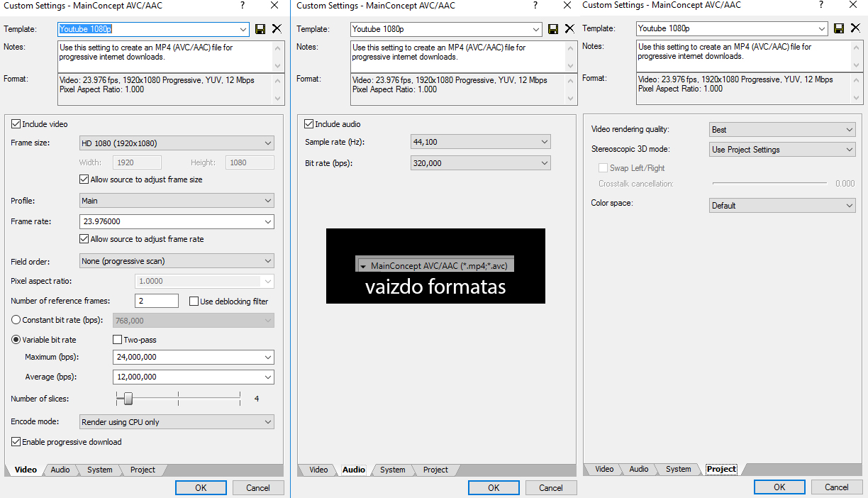Image resolution: width=868 pixels, height=498 pixels.
Task: Click the Number of reference frames field
Action: click(157, 301)
